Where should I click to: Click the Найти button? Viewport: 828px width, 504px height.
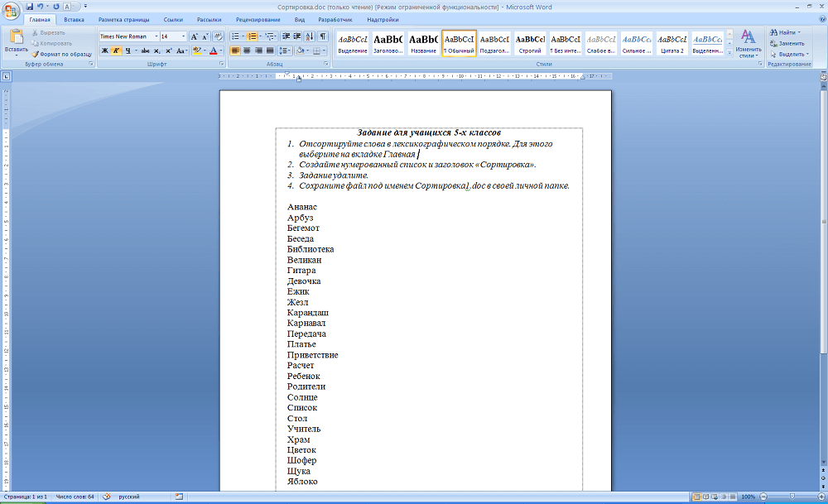[x=785, y=32]
